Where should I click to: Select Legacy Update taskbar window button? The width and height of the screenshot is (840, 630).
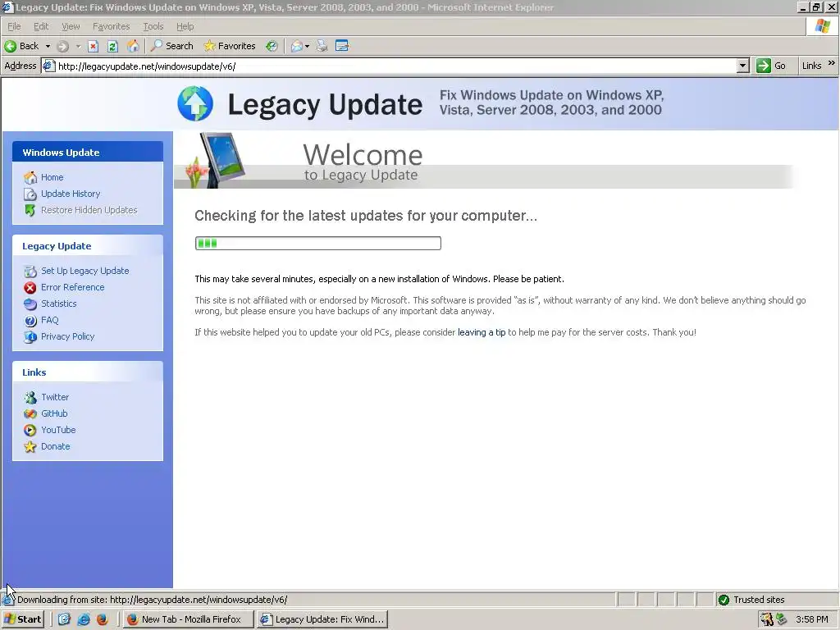coord(322,619)
